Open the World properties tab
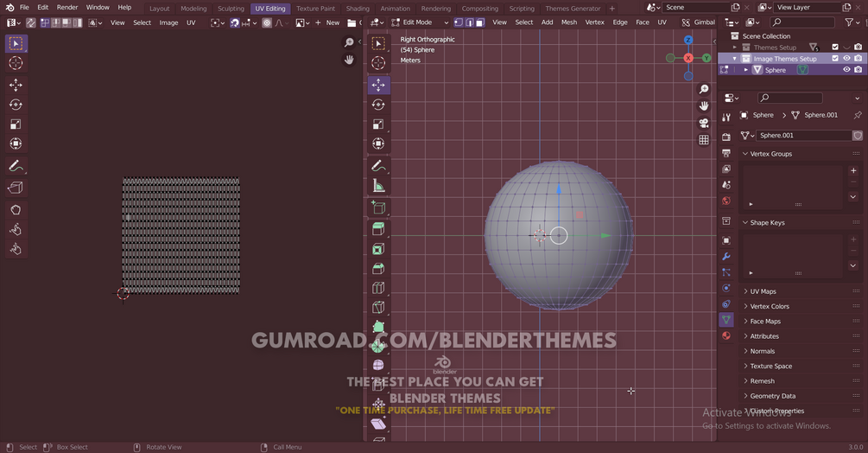 726,201
